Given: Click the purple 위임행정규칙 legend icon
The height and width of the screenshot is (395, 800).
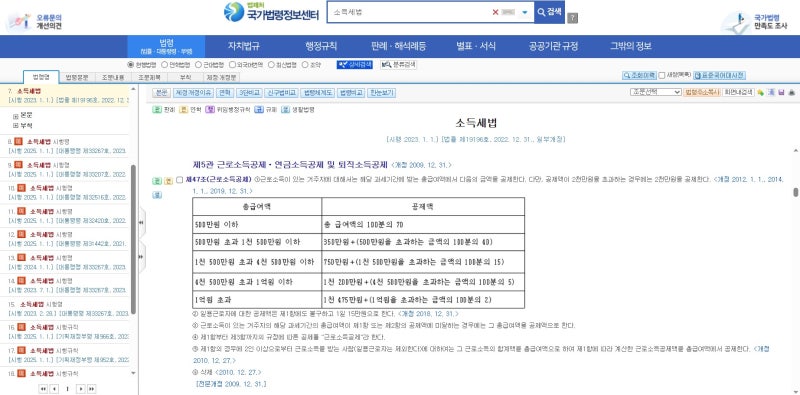Looking at the screenshot, I should 210,109.
